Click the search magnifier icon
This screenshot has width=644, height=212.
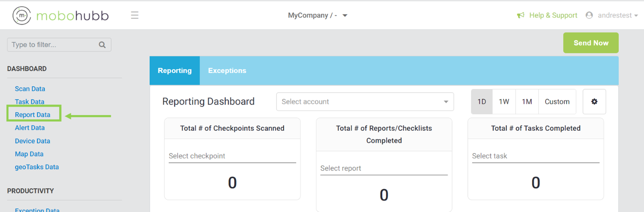click(102, 45)
